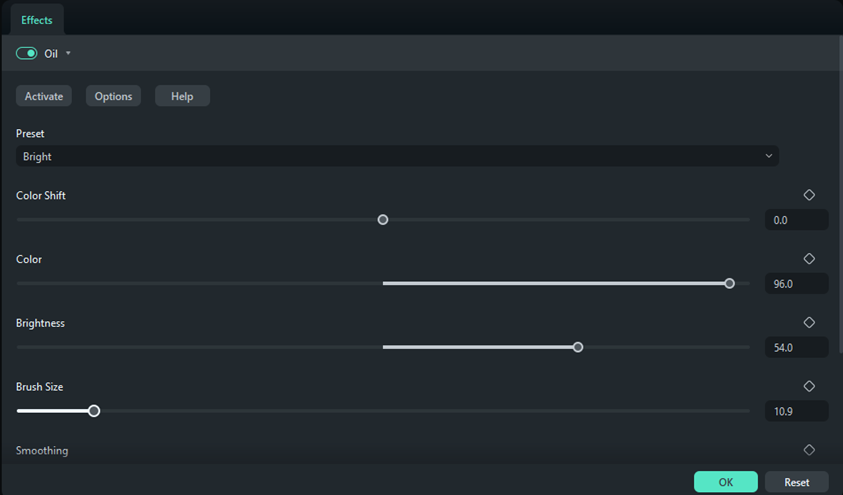Open the effect Options
The height and width of the screenshot is (495, 843).
point(113,96)
